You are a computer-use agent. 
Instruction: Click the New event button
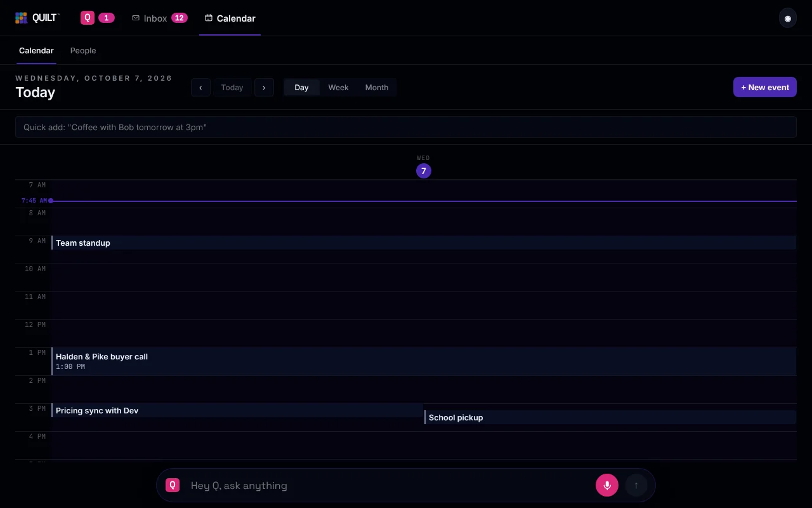click(765, 88)
